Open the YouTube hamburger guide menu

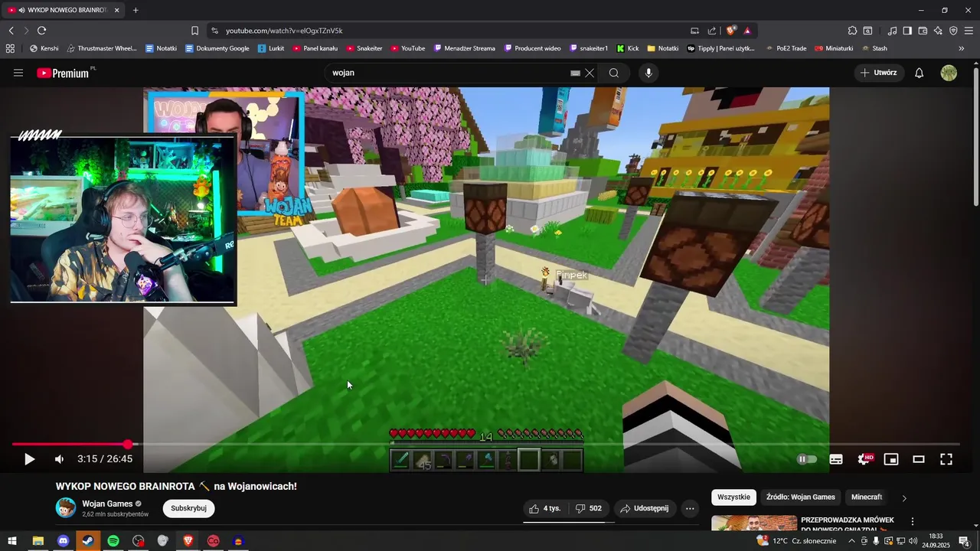18,73
